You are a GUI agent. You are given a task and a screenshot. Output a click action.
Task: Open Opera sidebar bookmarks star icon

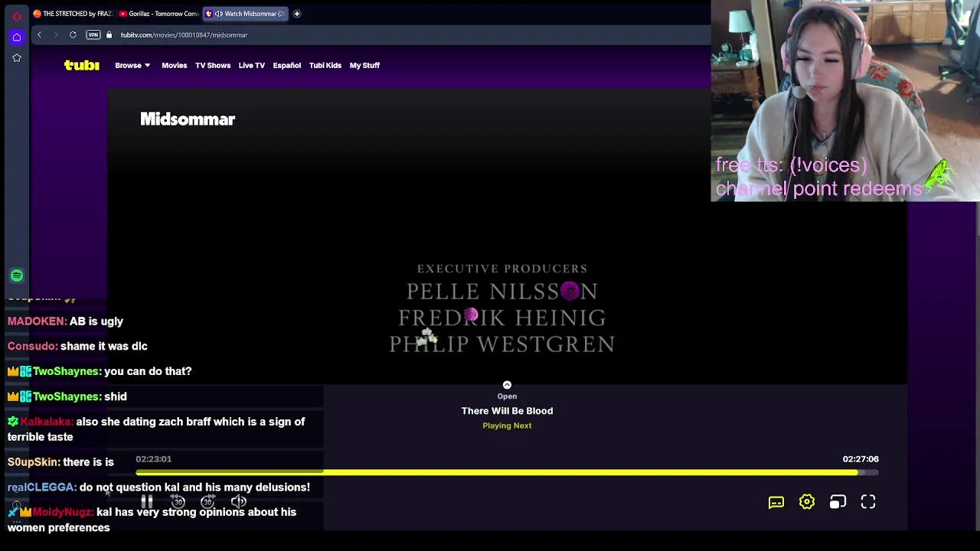[x=17, y=58]
